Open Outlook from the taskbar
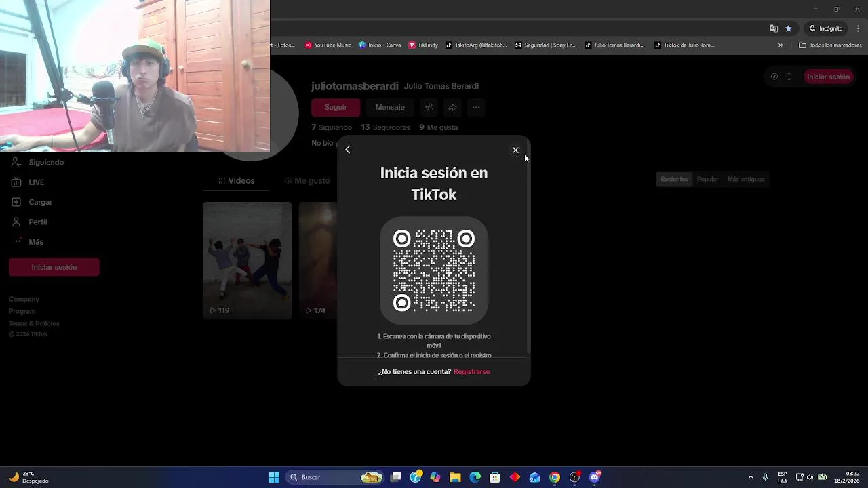Screen dimensions: 868x488 click(x=535, y=477)
